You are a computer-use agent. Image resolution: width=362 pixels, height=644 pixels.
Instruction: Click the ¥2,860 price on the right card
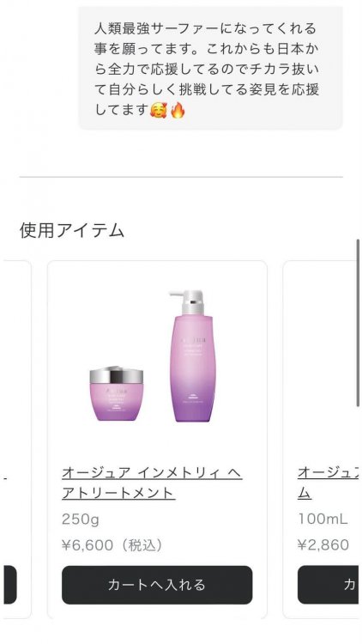(323, 545)
